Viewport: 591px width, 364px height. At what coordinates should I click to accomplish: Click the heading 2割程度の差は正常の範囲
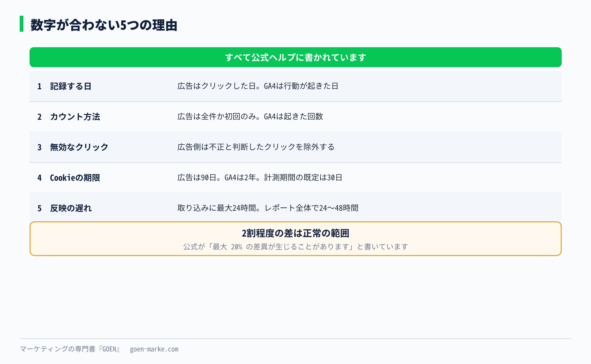point(295,233)
